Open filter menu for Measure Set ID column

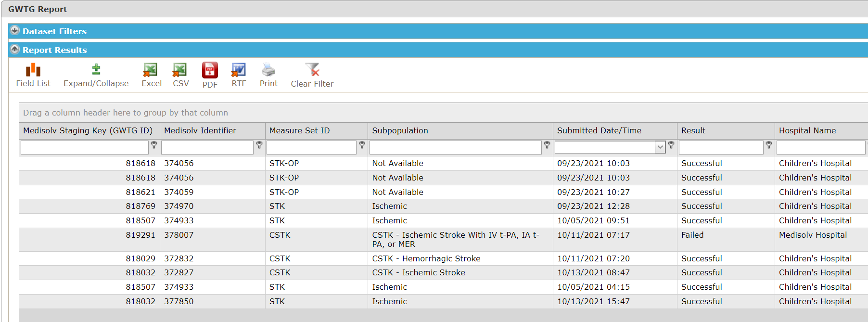pos(362,145)
